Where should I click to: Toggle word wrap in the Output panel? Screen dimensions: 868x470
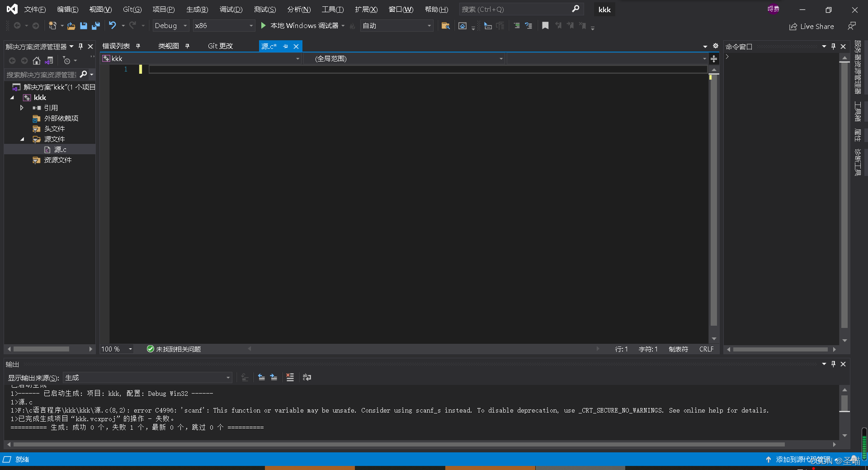307,377
